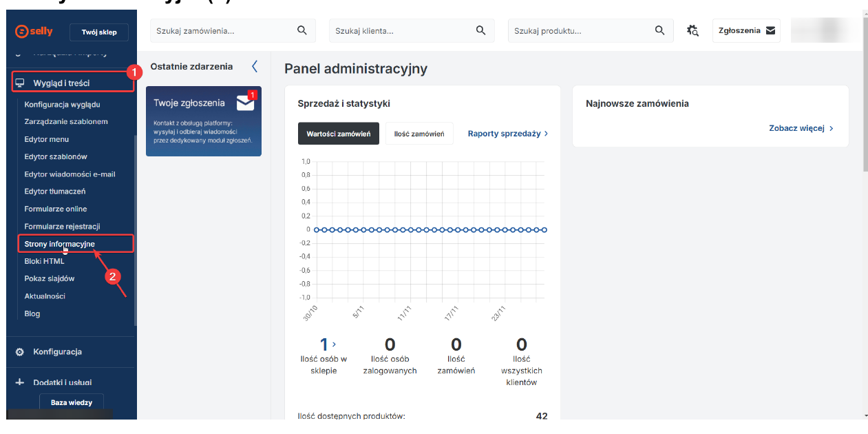Focus the Szukaj klienta search field
The height and width of the screenshot is (434, 868).
[412, 30]
